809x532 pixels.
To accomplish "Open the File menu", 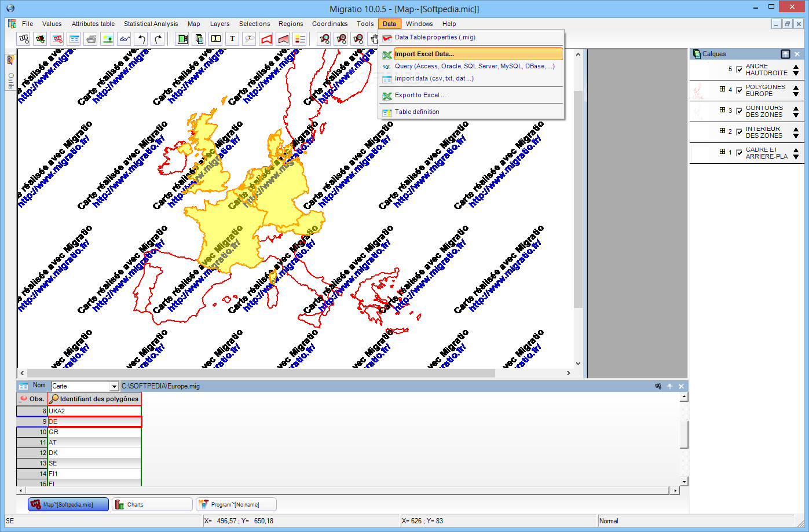I will 27,24.
